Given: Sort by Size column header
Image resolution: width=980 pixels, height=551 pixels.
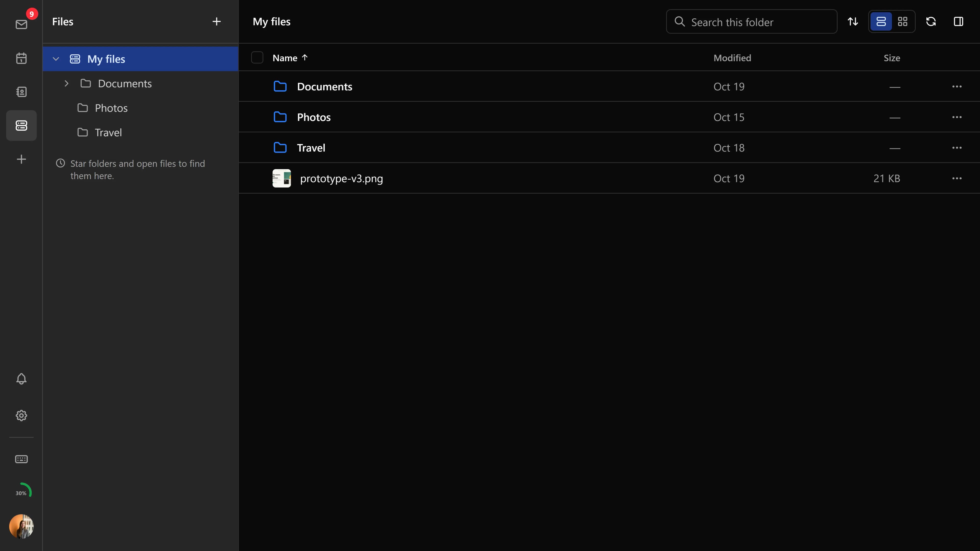Looking at the screenshot, I should [892, 58].
